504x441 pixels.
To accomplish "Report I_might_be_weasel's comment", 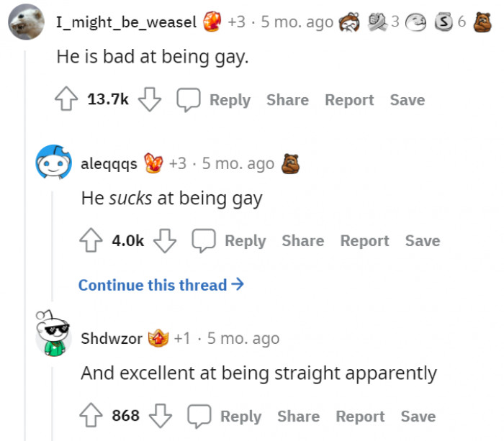I will (x=349, y=99).
